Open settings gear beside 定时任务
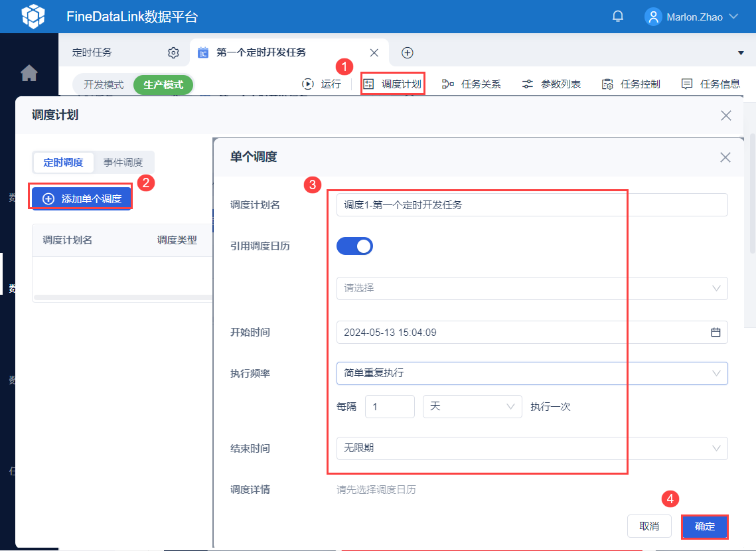 click(173, 52)
